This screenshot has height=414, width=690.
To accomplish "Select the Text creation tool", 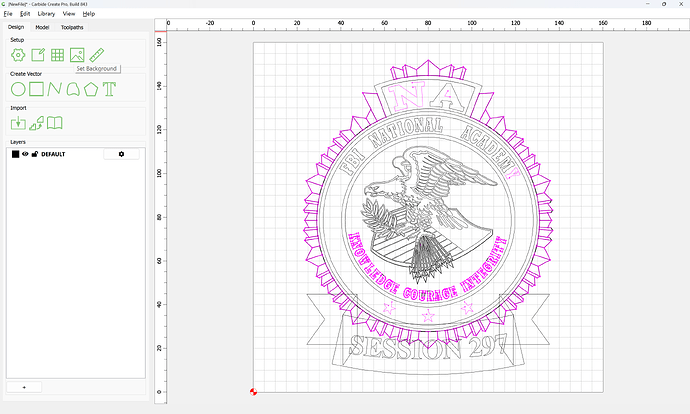I will pyautogui.click(x=109, y=89).
